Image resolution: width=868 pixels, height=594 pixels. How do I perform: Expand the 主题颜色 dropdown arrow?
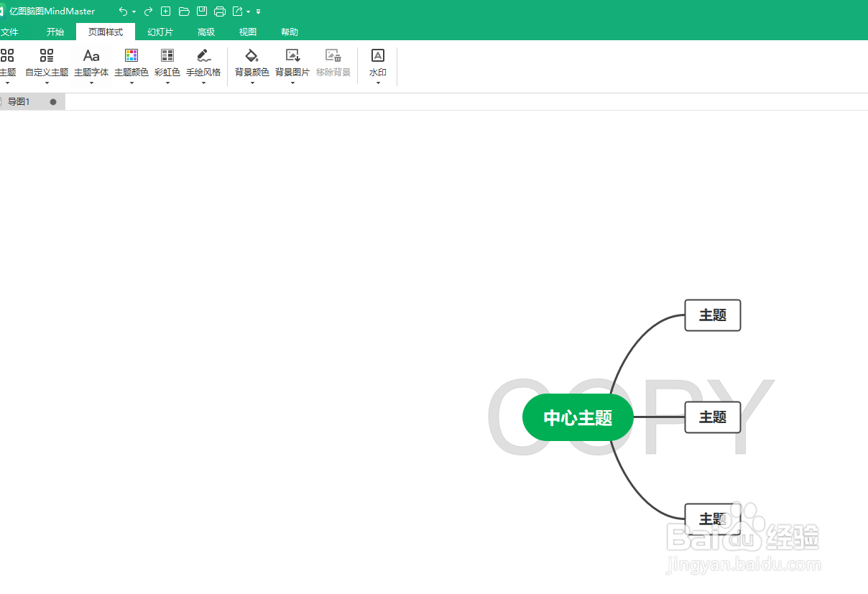131,83
